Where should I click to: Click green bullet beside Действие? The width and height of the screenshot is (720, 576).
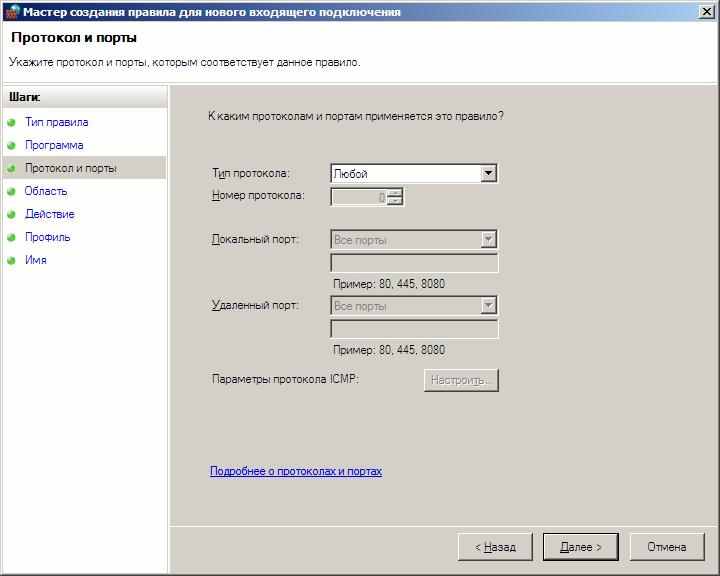(x=11, y=215)
